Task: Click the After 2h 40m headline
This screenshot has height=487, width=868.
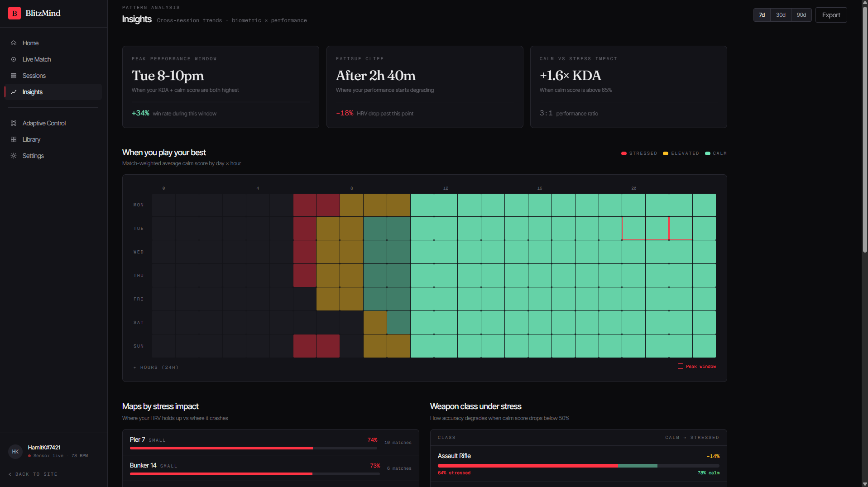Action: (376, 76)
